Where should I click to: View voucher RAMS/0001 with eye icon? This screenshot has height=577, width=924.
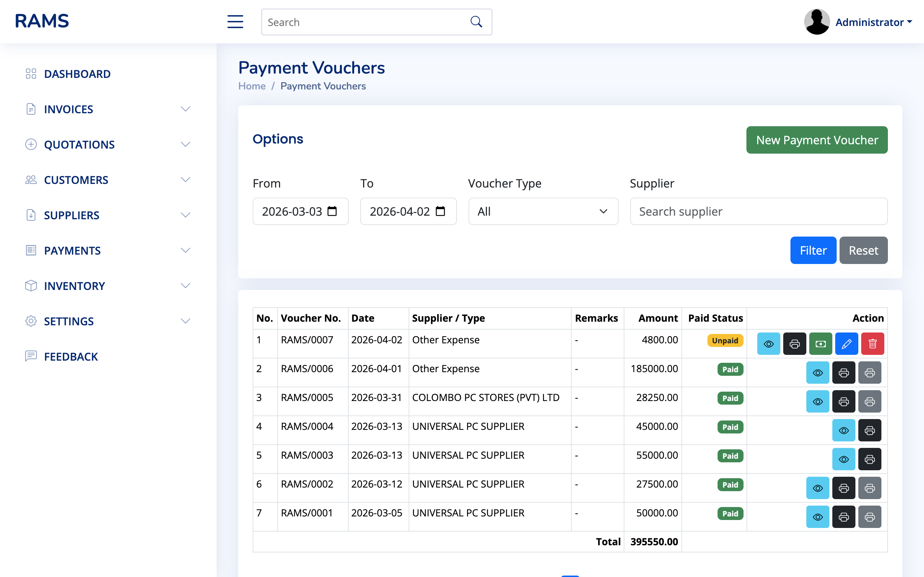(818, 517)
